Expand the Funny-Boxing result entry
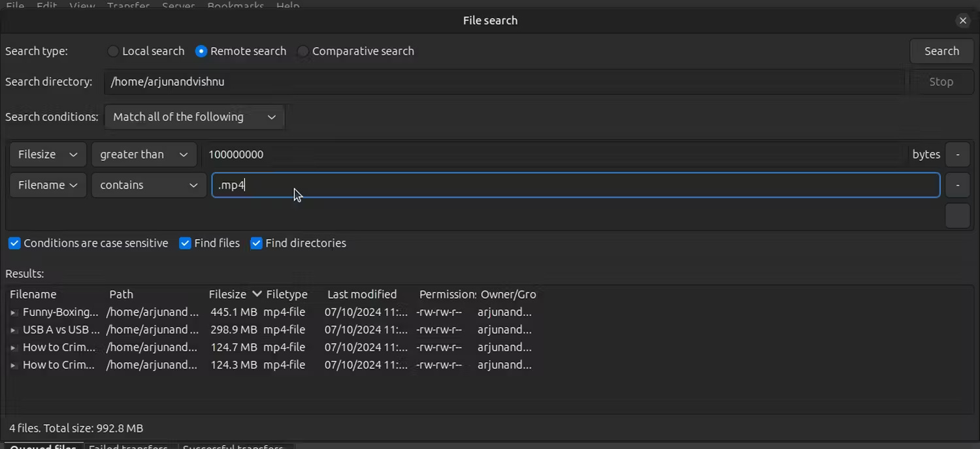 (x=13, y=312)
